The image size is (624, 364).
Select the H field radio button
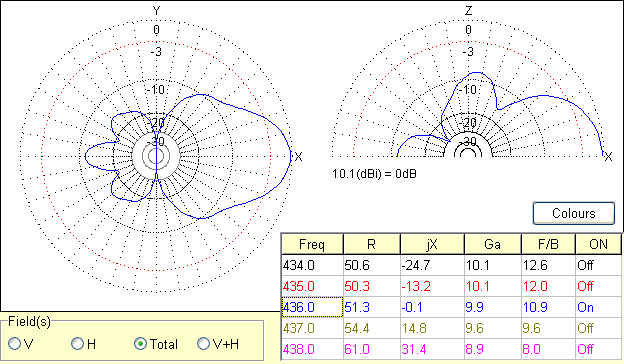77,344
